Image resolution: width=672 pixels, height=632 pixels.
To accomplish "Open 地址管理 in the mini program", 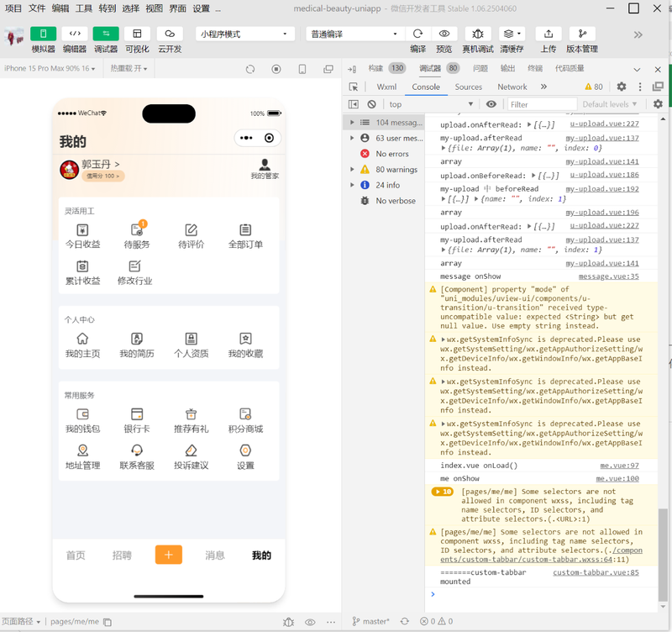I will (x=82, y=456).
